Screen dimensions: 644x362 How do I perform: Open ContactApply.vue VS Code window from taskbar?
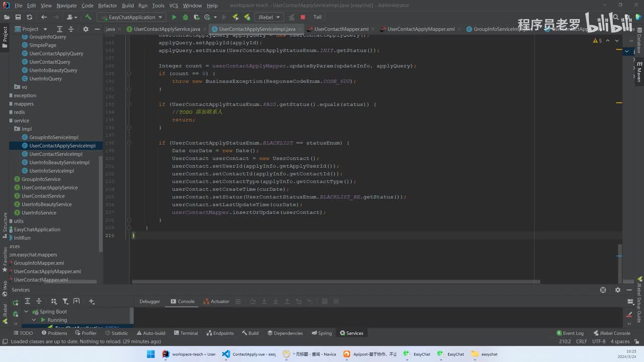tap(249, 354)
